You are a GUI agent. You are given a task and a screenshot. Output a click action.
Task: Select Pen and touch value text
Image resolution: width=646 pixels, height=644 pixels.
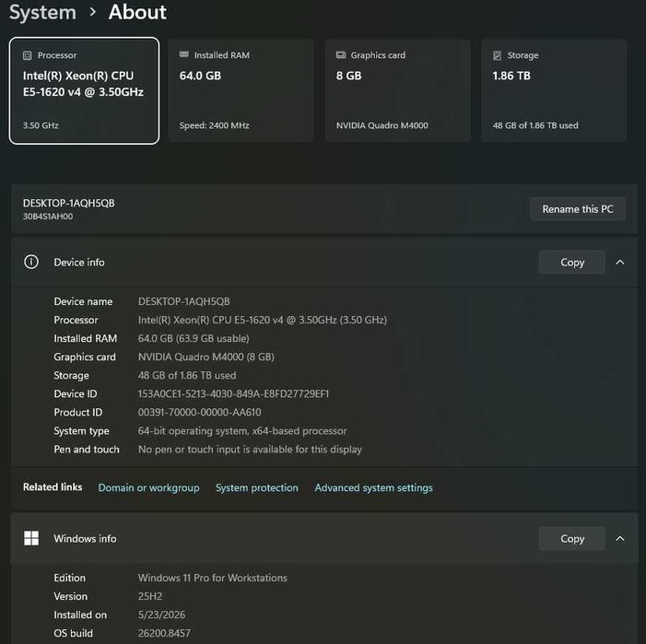[250, 450]
